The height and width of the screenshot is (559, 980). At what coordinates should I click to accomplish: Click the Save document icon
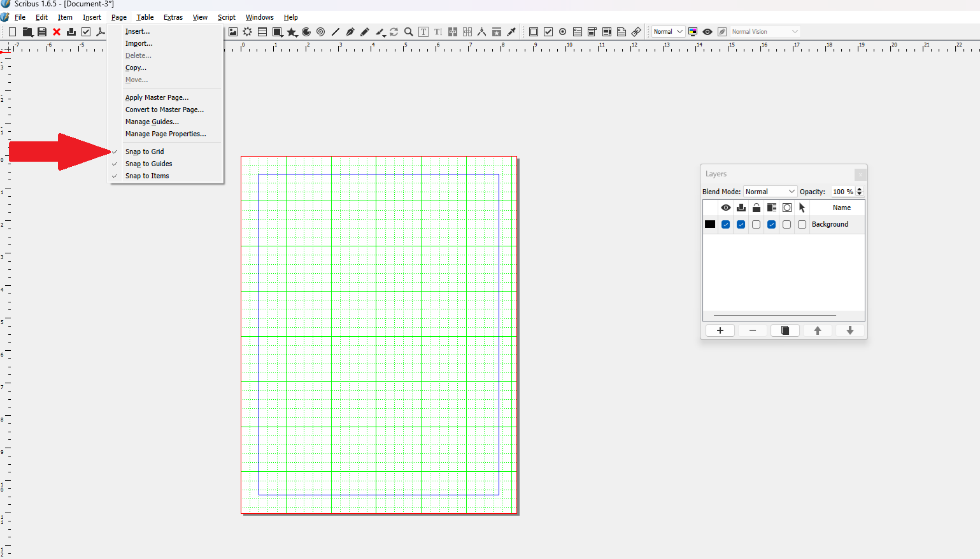tap(42, 32)
